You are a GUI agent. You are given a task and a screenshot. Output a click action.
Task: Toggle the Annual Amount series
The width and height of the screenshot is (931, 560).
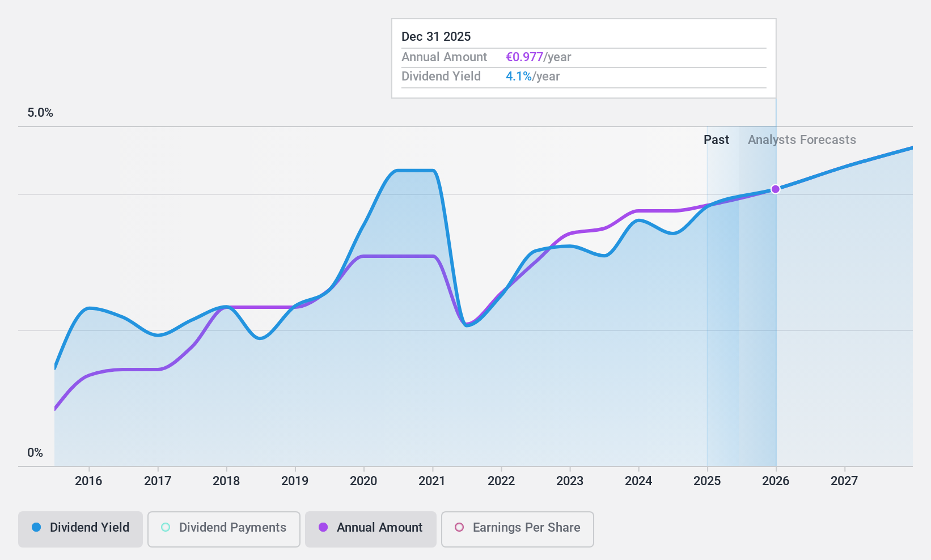pos(371,529)
